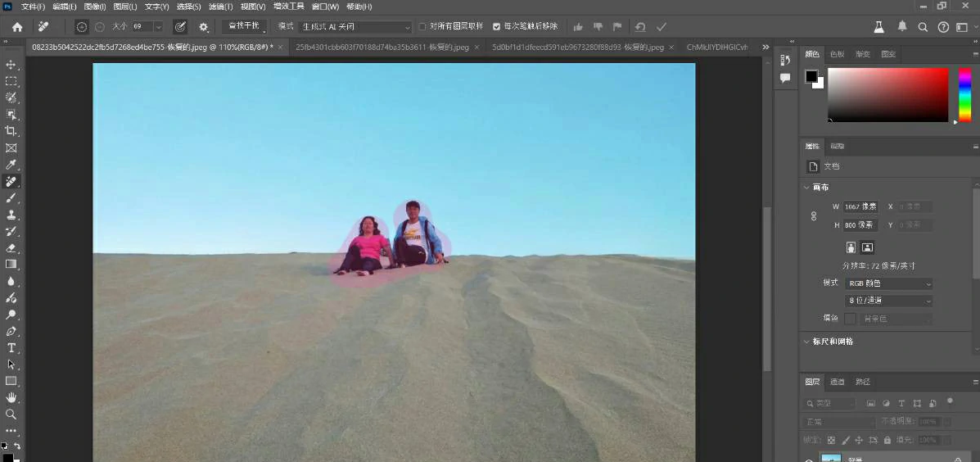The image size is (980, 462).
Task: Open the Home screen icon
Action: pos(17,27)
